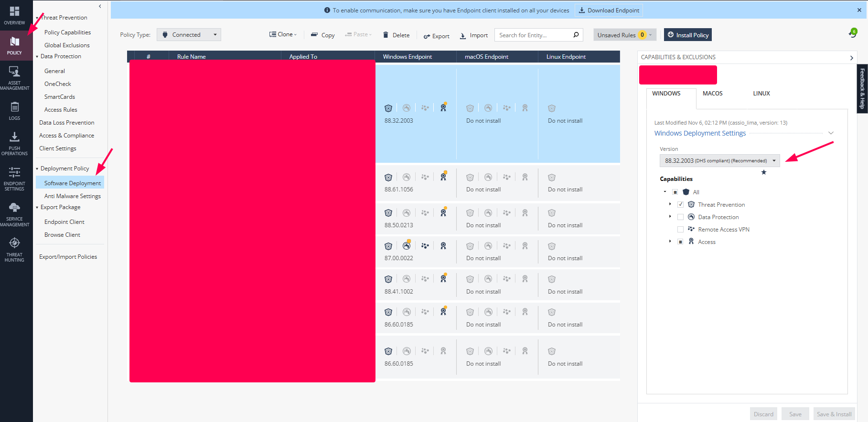The height and width of the screenshot is (422, 868).
Task: Select Software Deployment in the tree
Action: (70, 183)
